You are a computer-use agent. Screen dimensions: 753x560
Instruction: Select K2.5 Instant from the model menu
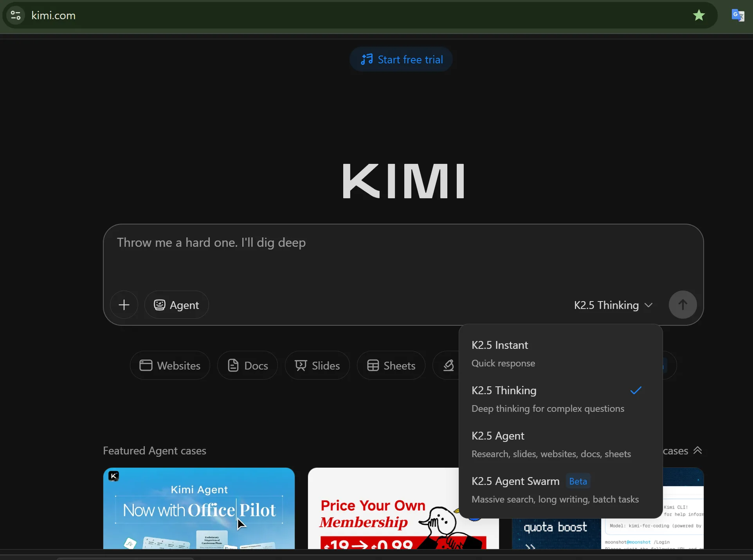coord(500,345)
